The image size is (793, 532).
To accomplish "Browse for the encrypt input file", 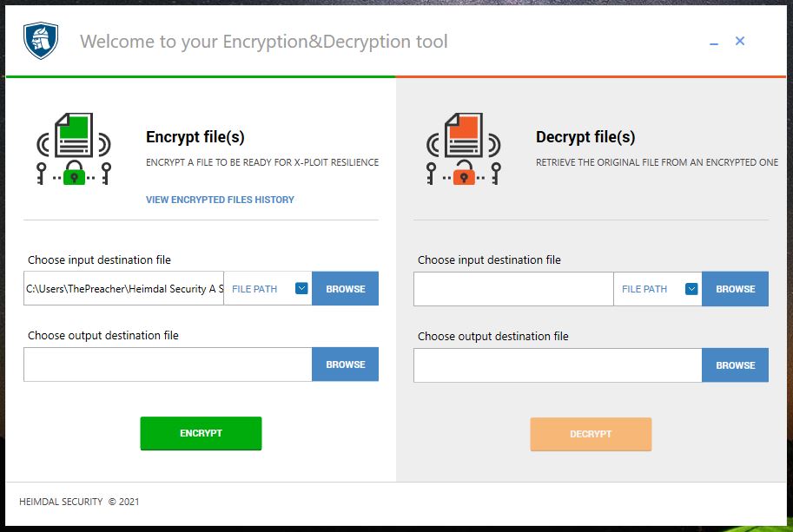I will 346,288.
